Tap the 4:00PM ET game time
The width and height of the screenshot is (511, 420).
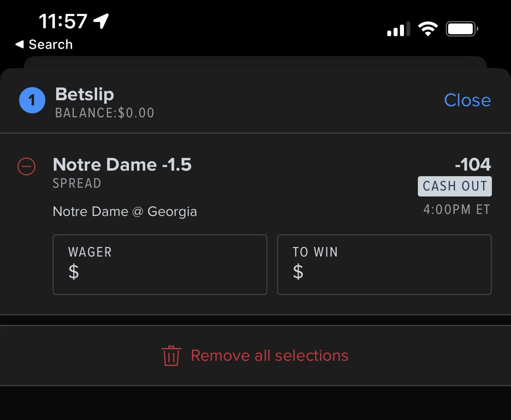point(456,210)
